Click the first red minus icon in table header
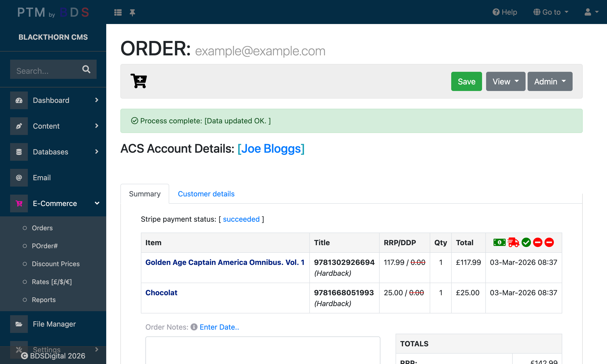This screenshot has width=607, height=364. pyautogui.click(x=538, y=242)
